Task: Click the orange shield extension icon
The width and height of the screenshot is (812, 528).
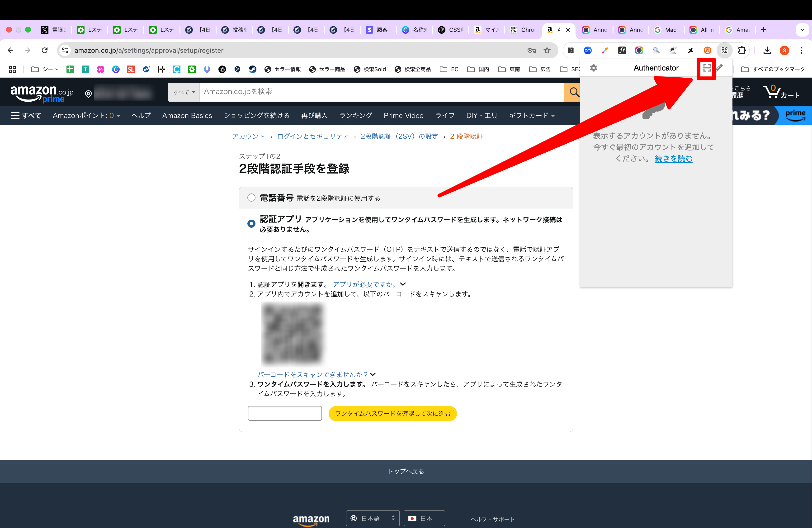Action: pos(707,51)
